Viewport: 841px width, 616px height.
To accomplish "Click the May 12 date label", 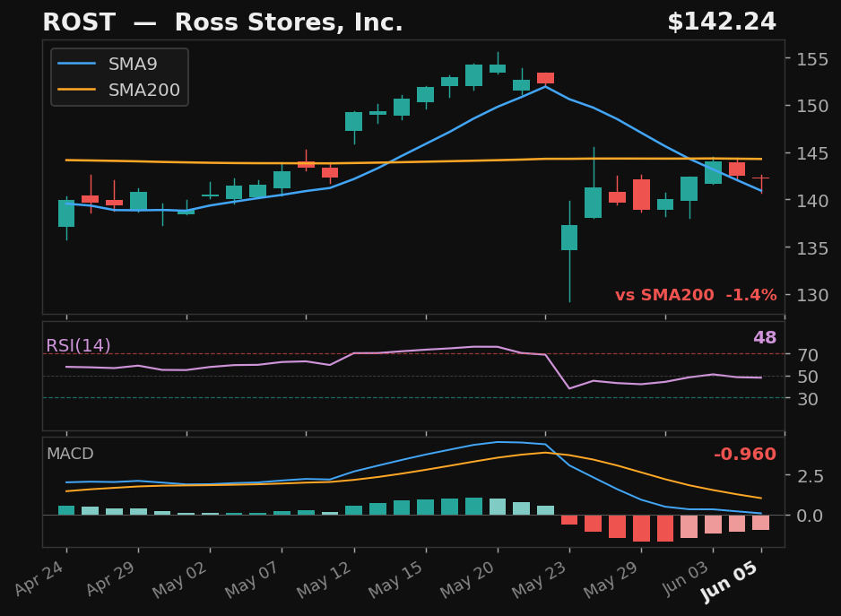I will pos(324,579).
